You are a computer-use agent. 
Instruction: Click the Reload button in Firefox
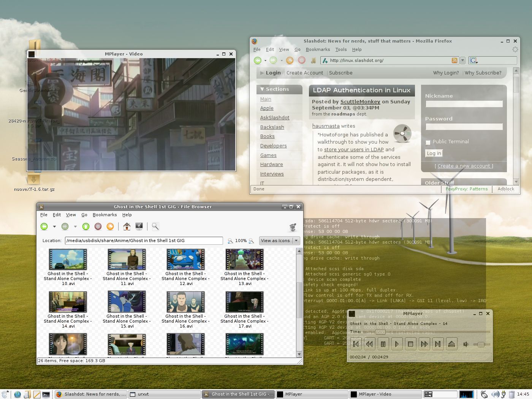(x=290, y=60)
